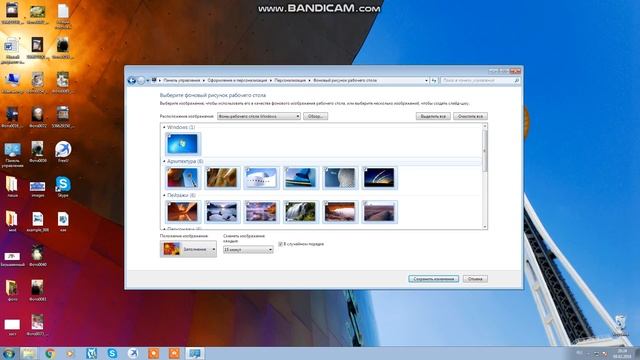Click the wallpaper list scrollbar thumb
The height and width of the screenshot is (360, 640).
pyautogui.click(x=485, y=151)
